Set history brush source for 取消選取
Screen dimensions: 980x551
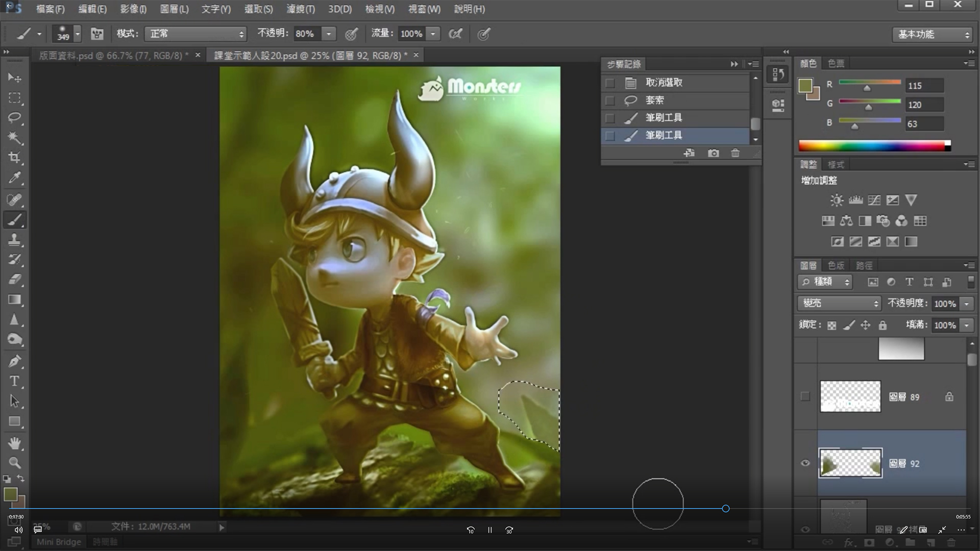click(610, 83)
